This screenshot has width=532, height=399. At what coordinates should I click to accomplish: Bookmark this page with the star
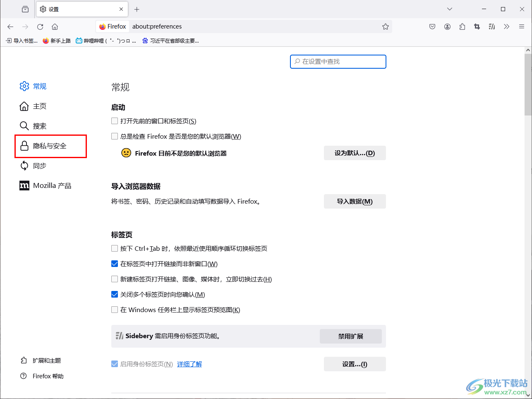pos(386,26)
